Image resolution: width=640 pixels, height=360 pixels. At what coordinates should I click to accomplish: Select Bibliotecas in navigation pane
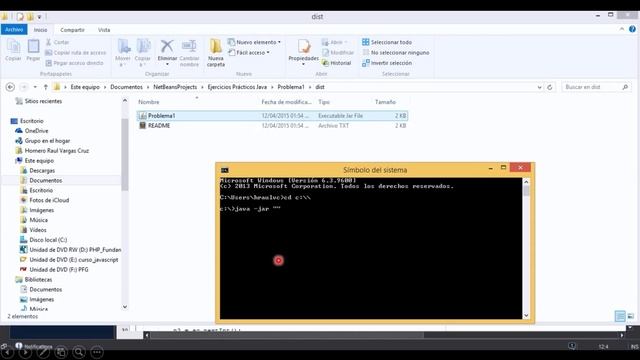pos(33,280)
